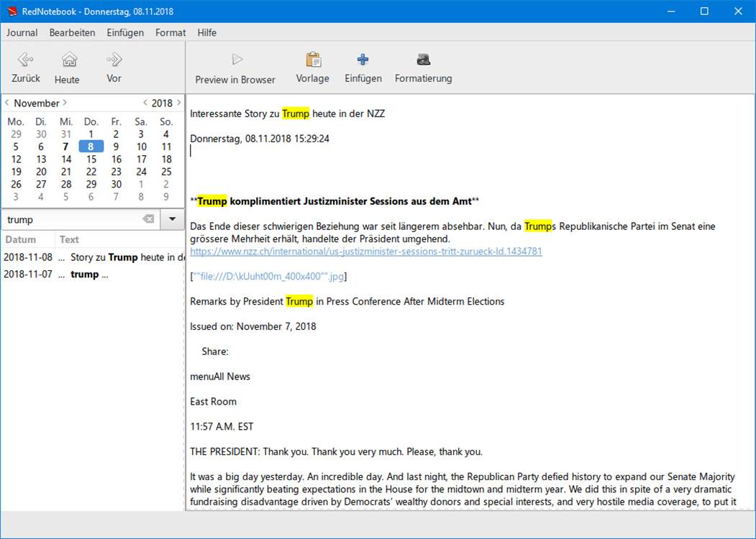756x539 pixels.
Task: Select the 2018-11-08 search result
Action: (93, 257)
